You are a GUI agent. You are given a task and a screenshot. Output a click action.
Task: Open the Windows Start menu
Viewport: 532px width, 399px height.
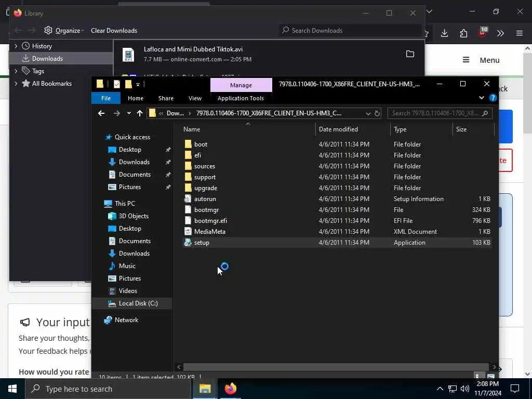pyautogui.click(x=12, y=389)
